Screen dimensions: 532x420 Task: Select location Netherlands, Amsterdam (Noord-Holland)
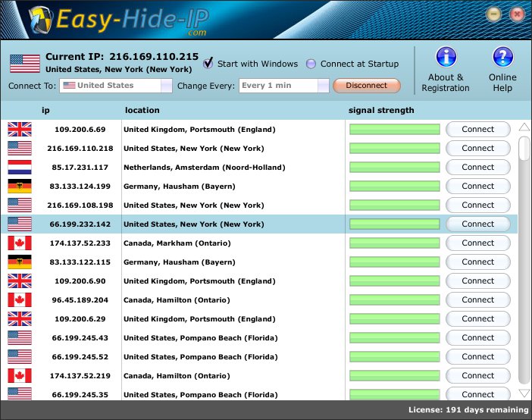pos(205,168)
